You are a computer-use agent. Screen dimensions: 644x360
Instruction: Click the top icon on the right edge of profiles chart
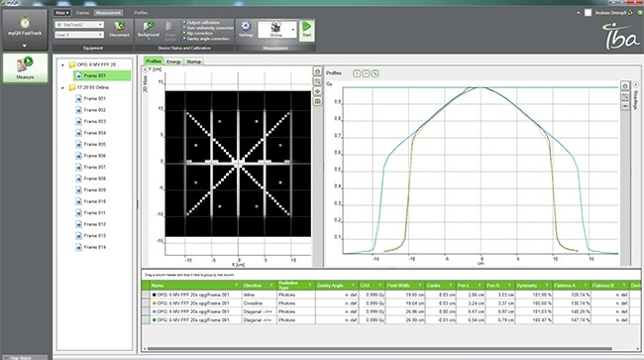pyautogui.click(x=625, y=86)
